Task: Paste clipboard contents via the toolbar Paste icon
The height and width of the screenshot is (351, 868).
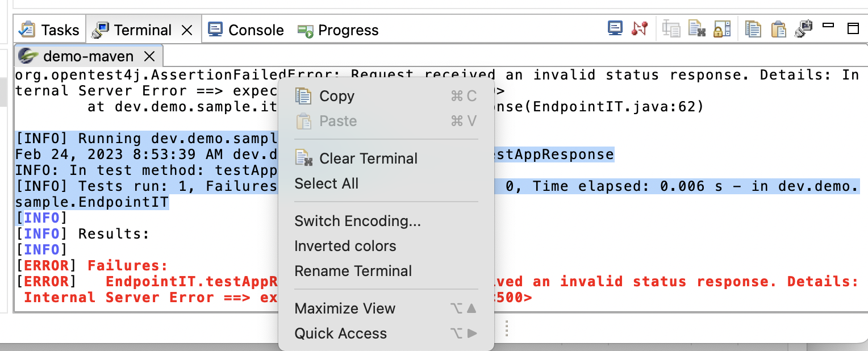Action: pyautogui.click(x=778, y=28)
